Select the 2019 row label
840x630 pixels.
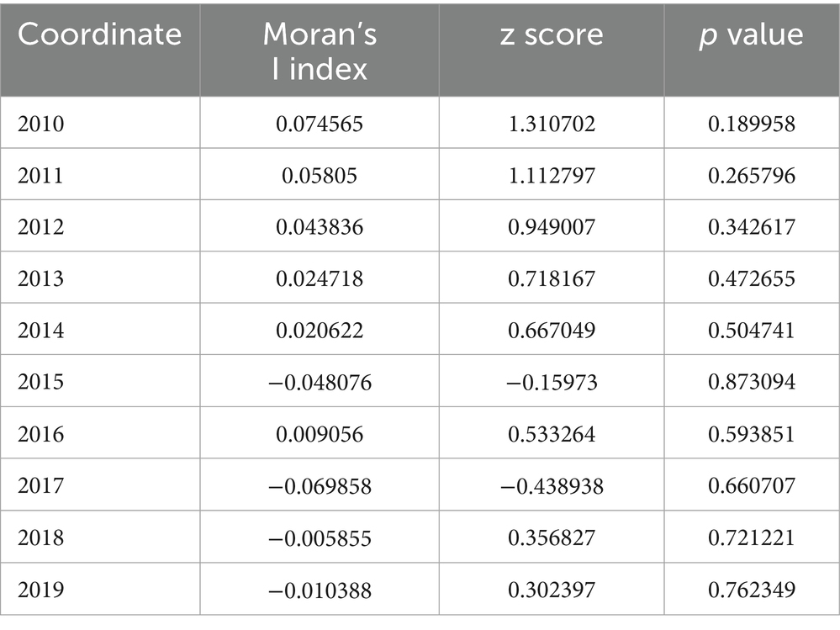coord(40,589)
